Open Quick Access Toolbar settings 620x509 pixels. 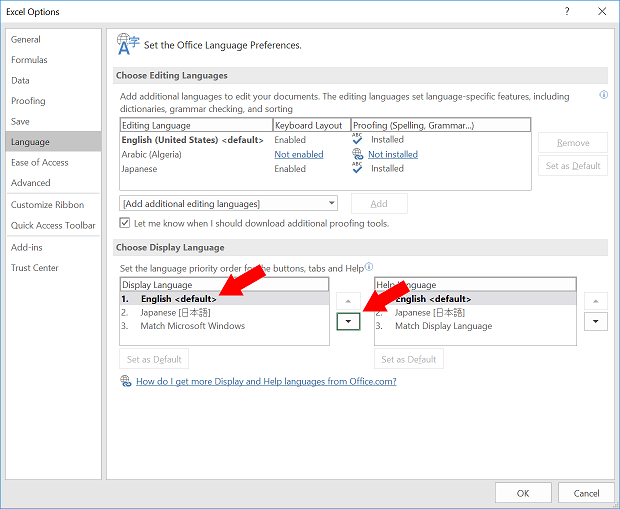pyautogui.click(x=53, y=225)
